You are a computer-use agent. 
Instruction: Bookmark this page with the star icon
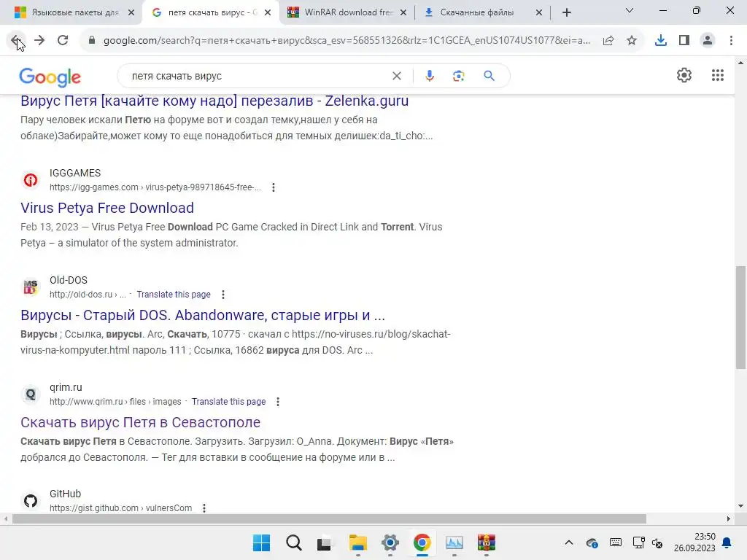tap(632, 41)
